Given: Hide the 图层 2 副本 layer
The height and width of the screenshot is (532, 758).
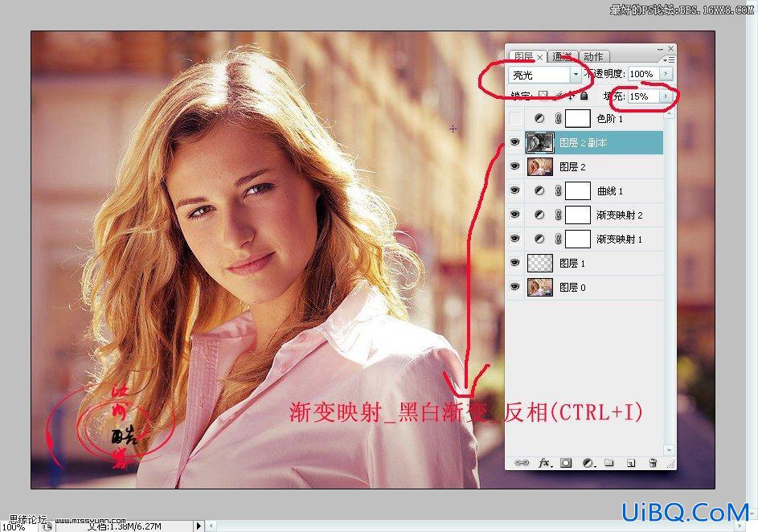Looking at the screenshot, I should pyautogui.click(x=515, y=142).
